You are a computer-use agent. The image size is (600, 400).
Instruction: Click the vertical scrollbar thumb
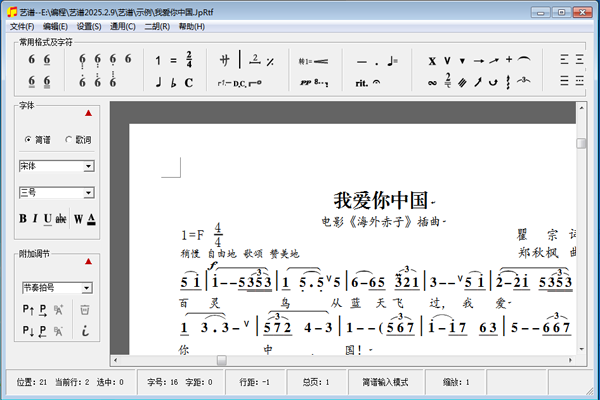581,143
